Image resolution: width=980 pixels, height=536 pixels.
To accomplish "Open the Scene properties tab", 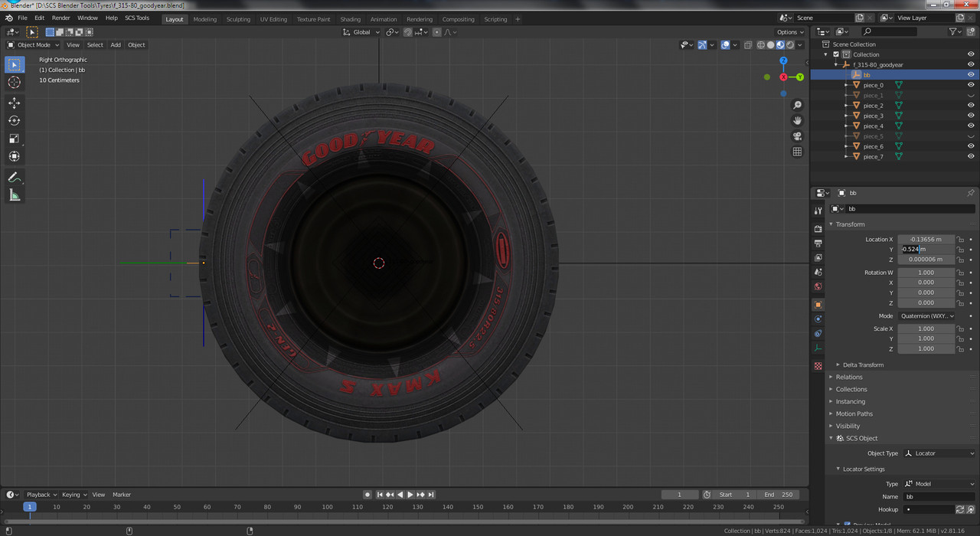I will coord(818,272).
